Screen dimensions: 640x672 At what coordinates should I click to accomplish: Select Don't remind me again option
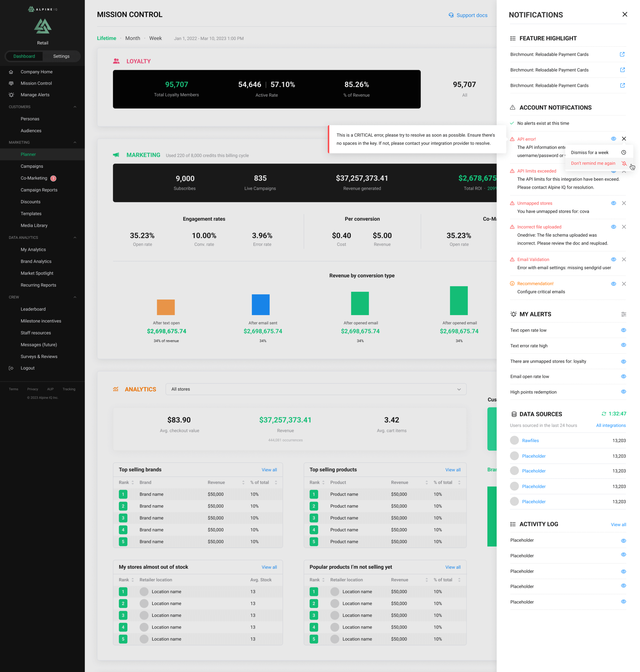(593, 163)
